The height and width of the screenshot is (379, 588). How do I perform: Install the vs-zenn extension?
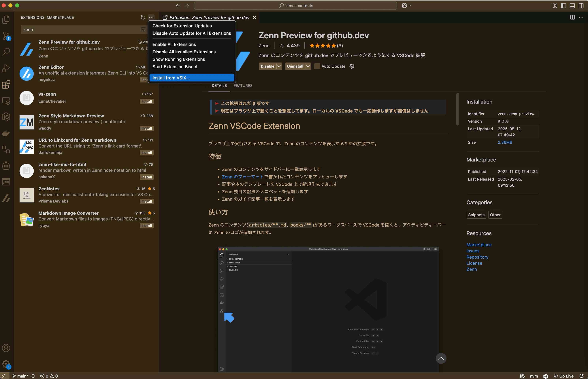[x=146, y=102]
